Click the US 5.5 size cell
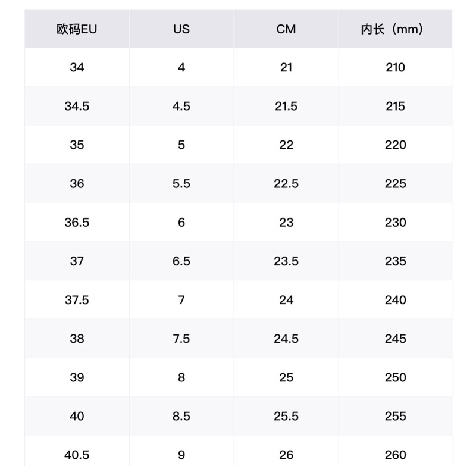This screenshot has width=476, height=466. point(181,183)
